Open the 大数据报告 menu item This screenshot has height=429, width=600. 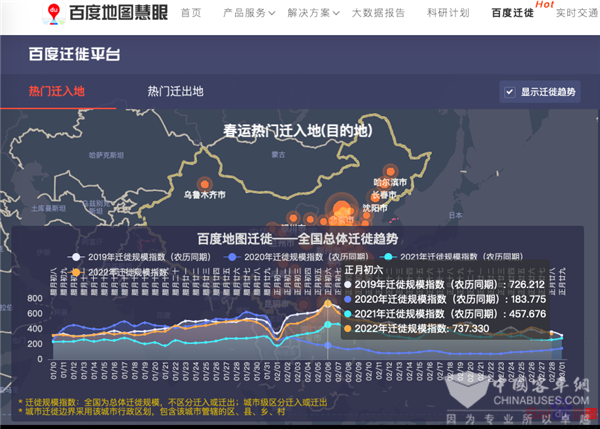[378, 13]
